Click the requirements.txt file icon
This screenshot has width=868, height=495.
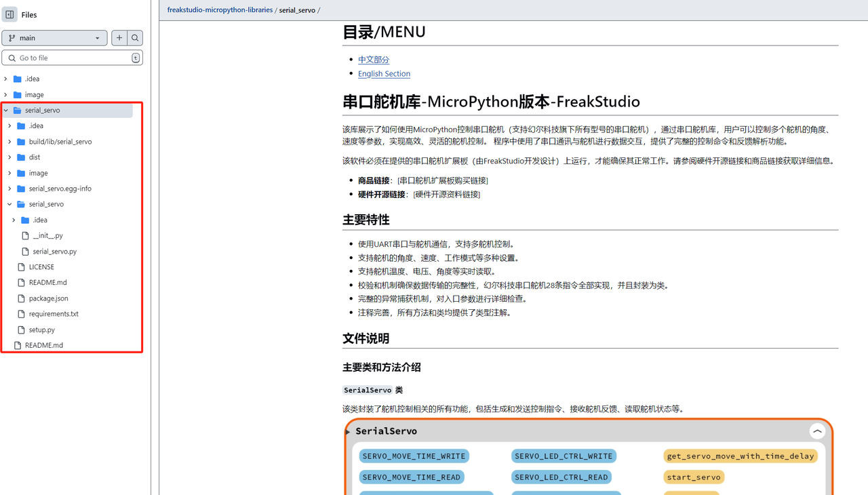(22, 314)
